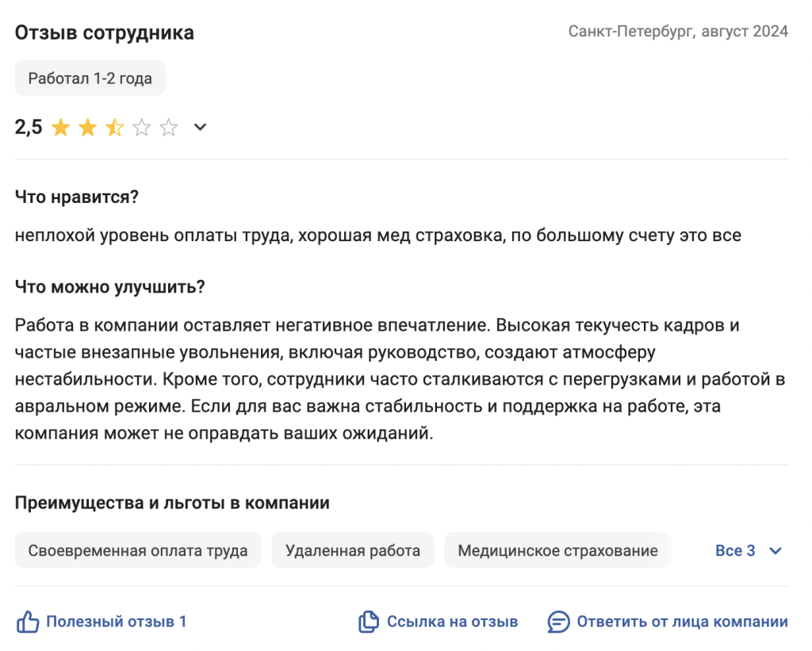Open "Ссылка на отзыв" link

tap(452, 622)
